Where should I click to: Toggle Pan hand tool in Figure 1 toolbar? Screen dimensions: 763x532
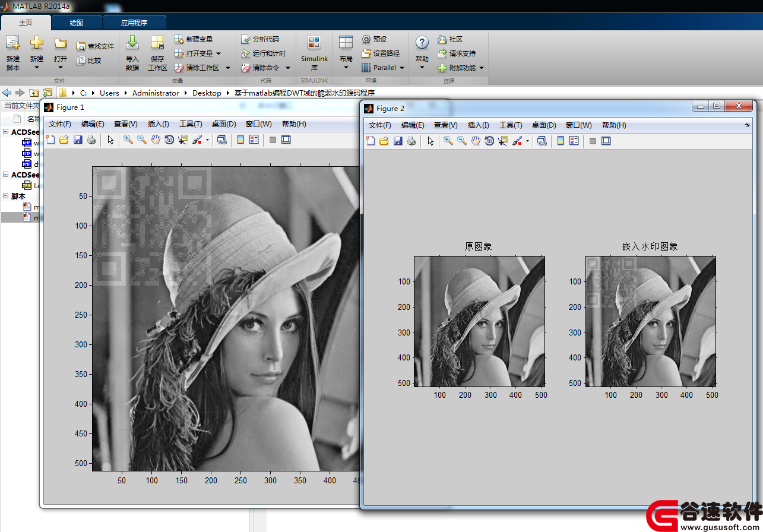click(x=156, y=140)
